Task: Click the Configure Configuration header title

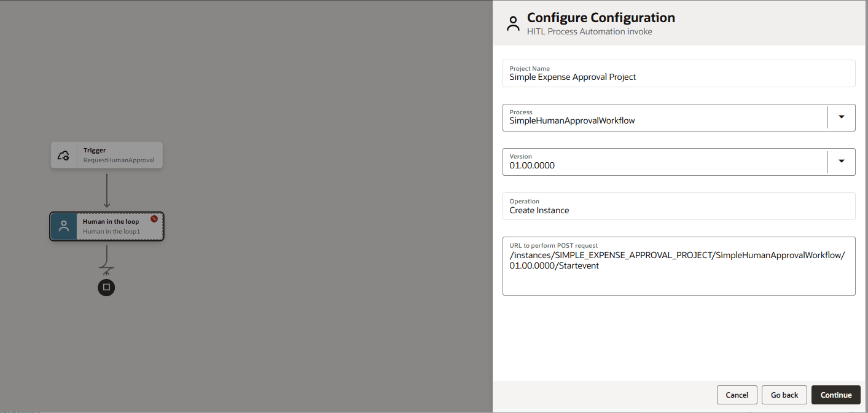Action: 600,17
